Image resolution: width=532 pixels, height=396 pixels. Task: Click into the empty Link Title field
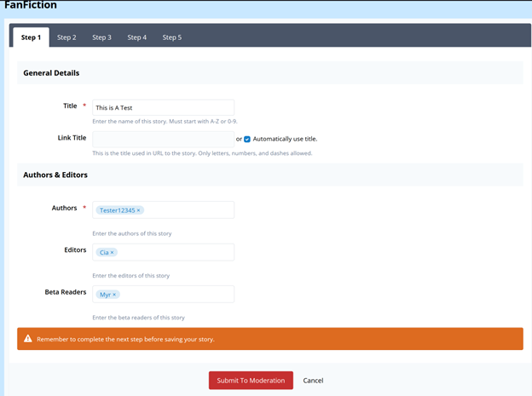tap(163, 139)
